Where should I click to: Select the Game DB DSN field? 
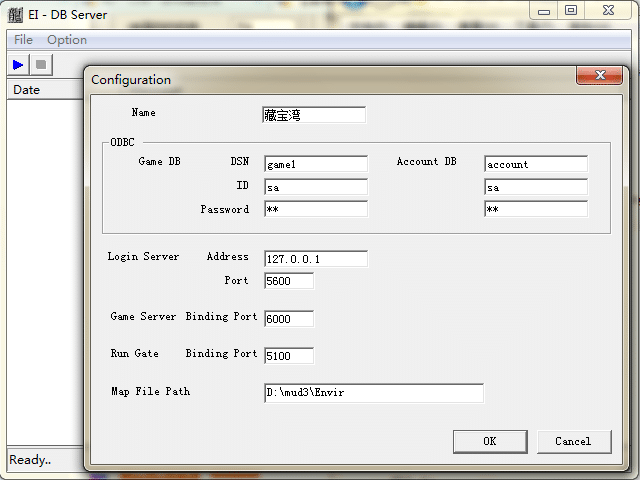pos(315,164)
